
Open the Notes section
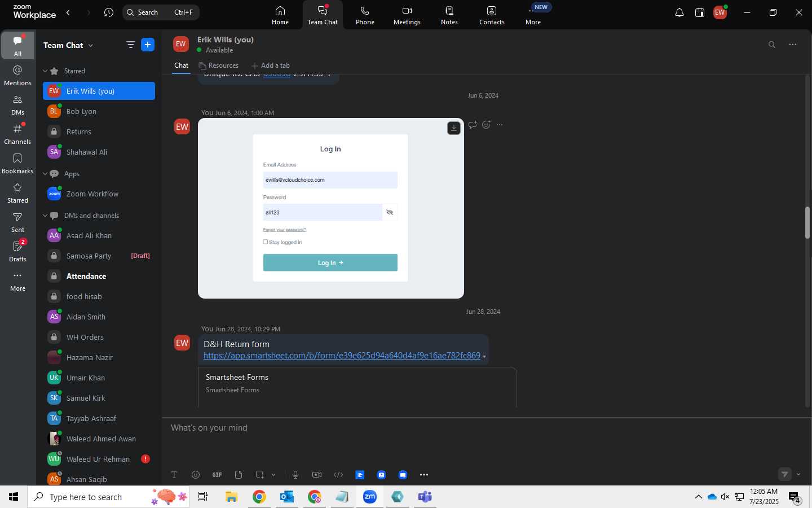449,15
